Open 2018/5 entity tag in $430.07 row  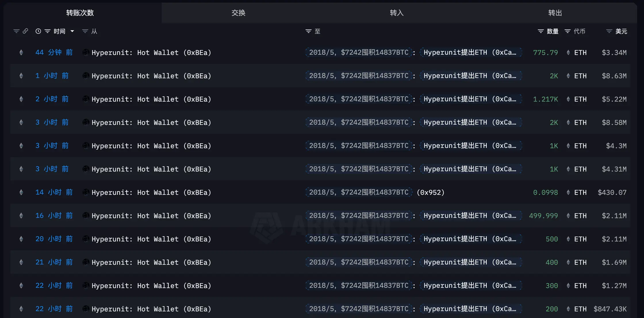pos(359,192)
